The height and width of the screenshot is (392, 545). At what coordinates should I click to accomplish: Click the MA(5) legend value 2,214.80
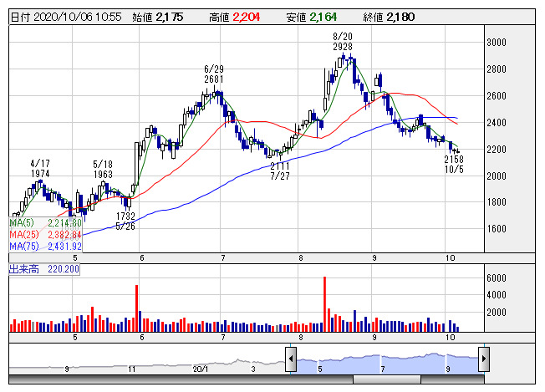64,223
